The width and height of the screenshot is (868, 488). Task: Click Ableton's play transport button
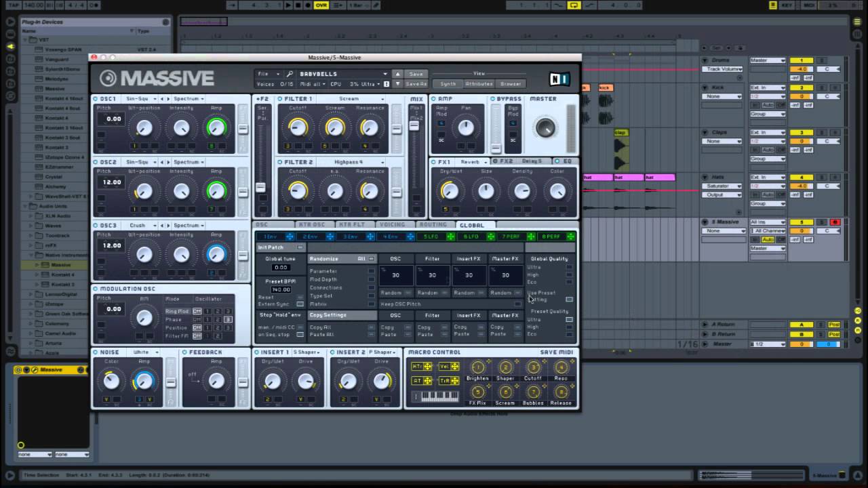click(288, 5)
